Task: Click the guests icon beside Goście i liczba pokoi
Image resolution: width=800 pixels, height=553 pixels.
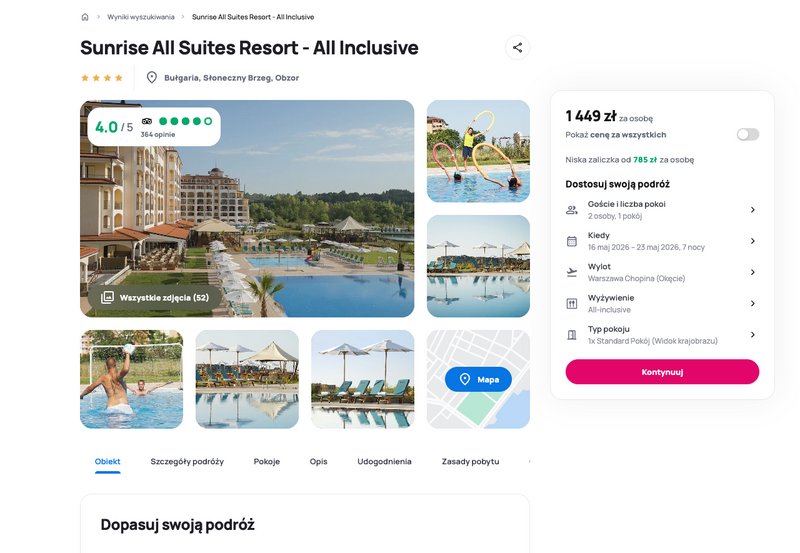Action: [572, 210]
